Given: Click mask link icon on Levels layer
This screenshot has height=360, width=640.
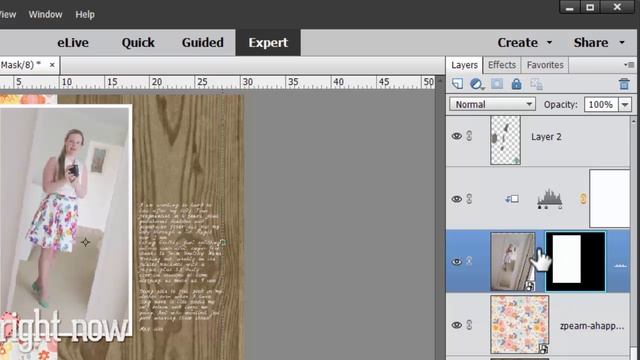Looking at the screenshot, I should [582, 199].
